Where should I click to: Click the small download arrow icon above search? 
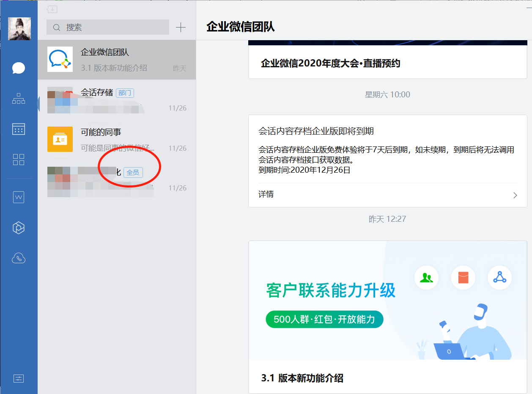52,9
